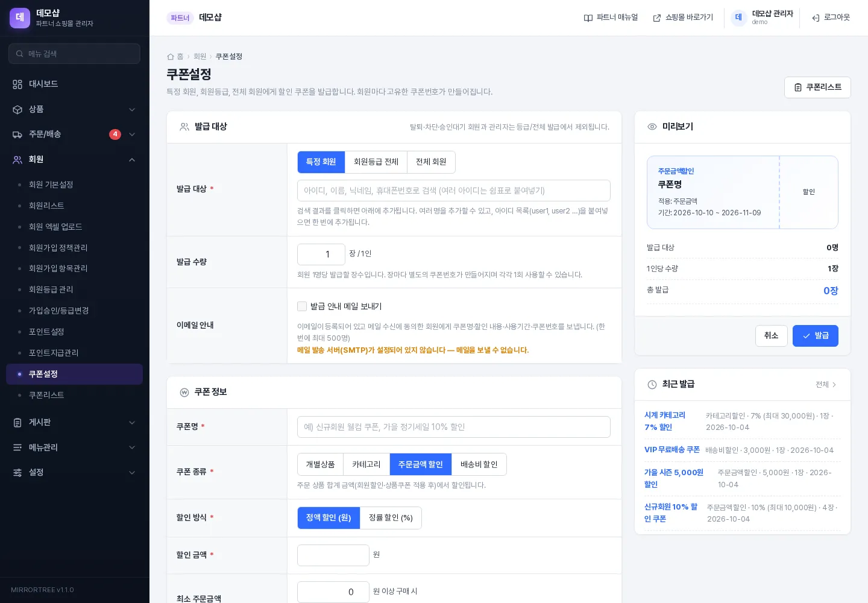
Task: Click the 메뉴관리 list icon
Action: (x=17, y=447)
